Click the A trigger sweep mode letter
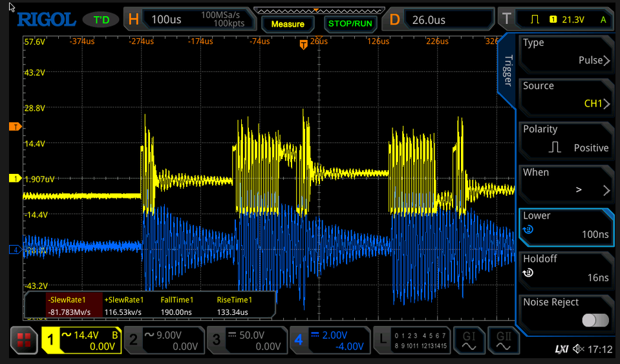Screen dimensions: 620x364 point(603,19)
